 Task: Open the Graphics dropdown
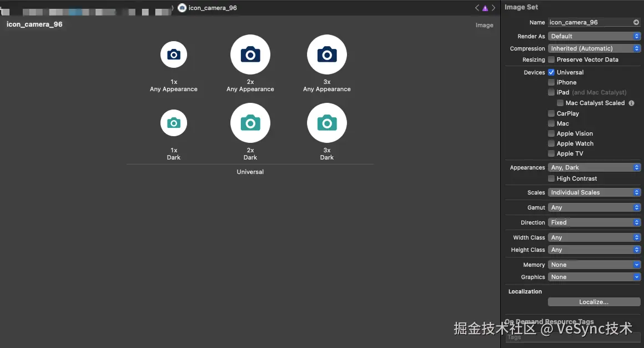tap(594, 277)
